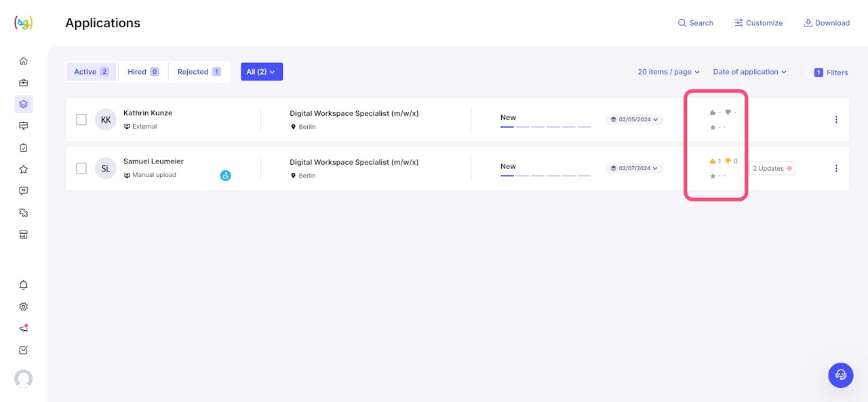Expand the All (2) dropdown
Screen dimensions: 868x402
tap(262, 72)
